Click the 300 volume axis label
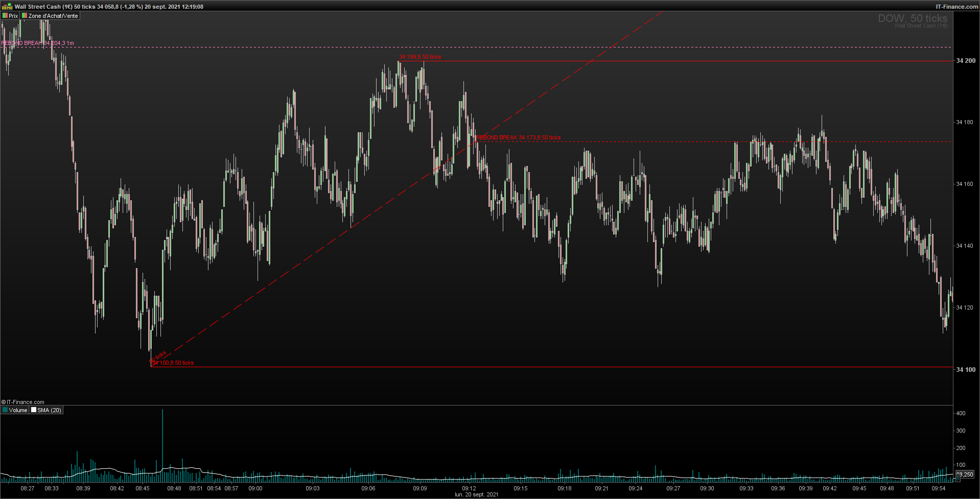Viewport: 980px width, 499px height. coord(961,431)
